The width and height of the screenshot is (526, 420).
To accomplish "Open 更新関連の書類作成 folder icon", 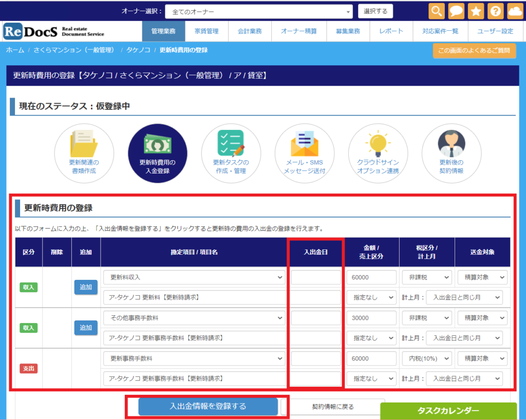I will tap(84, 153).
